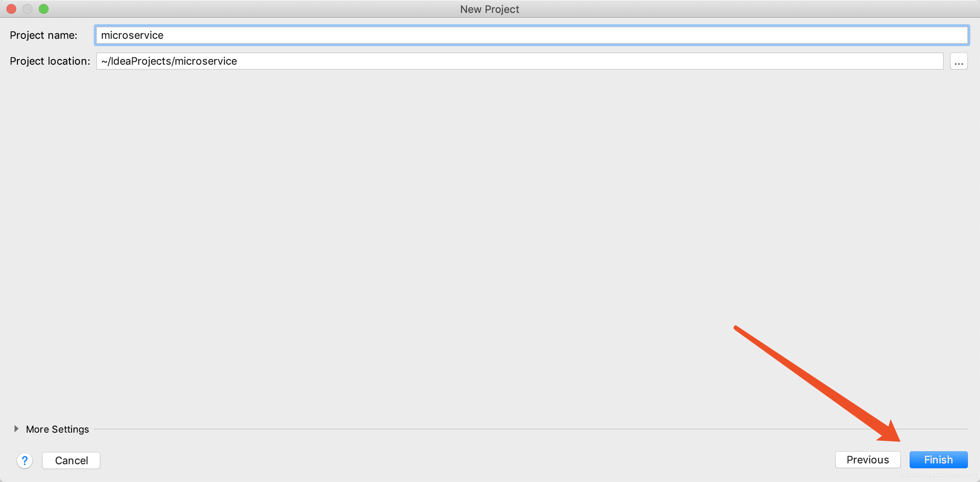Screen dimensions: 980x482
Task: Go back with the Previous button
Action: [x=868, y=460]
